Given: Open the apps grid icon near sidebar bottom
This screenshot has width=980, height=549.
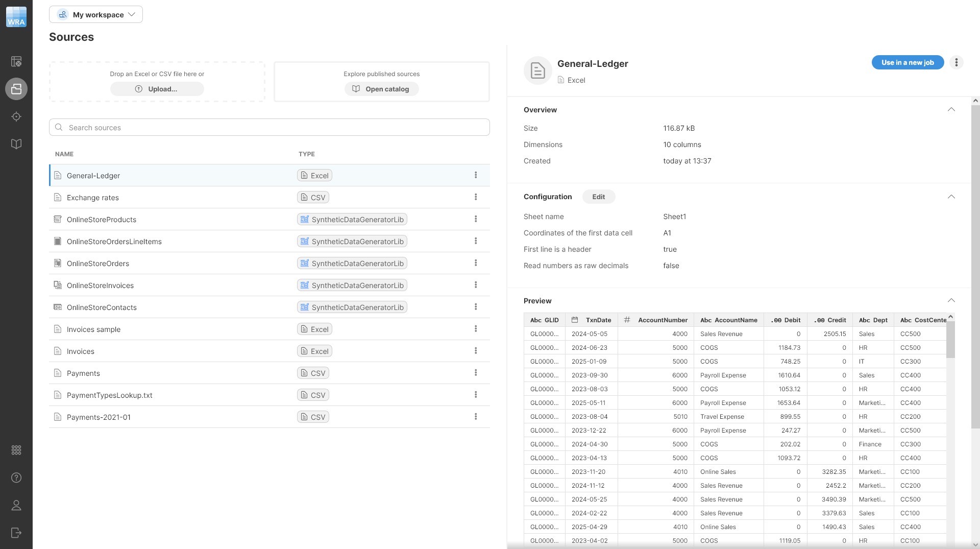Looking at the screenshot, I should 16,450.
